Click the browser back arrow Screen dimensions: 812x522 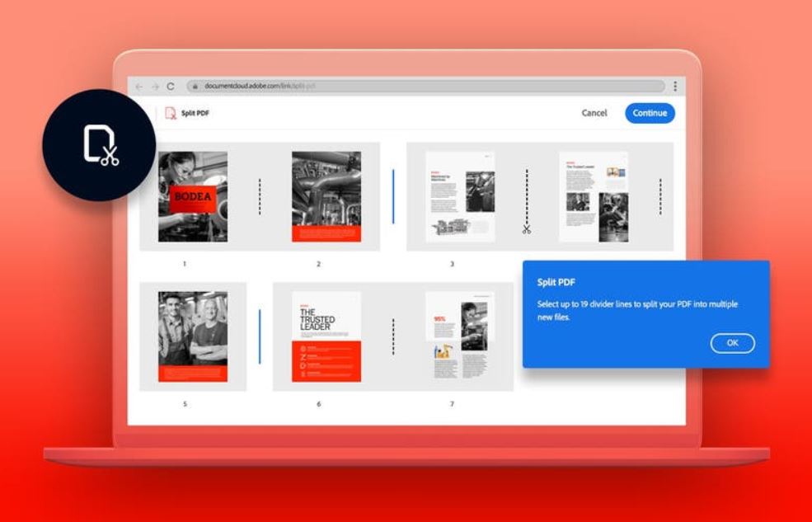click(x=138, y=87)
